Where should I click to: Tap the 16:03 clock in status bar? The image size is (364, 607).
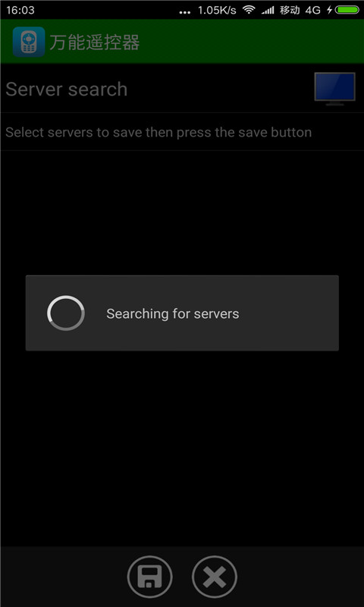tap(20, 10)
